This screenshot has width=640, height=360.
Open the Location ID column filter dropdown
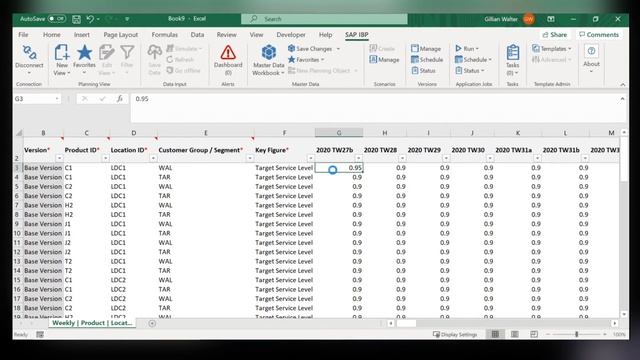[153, 158]
